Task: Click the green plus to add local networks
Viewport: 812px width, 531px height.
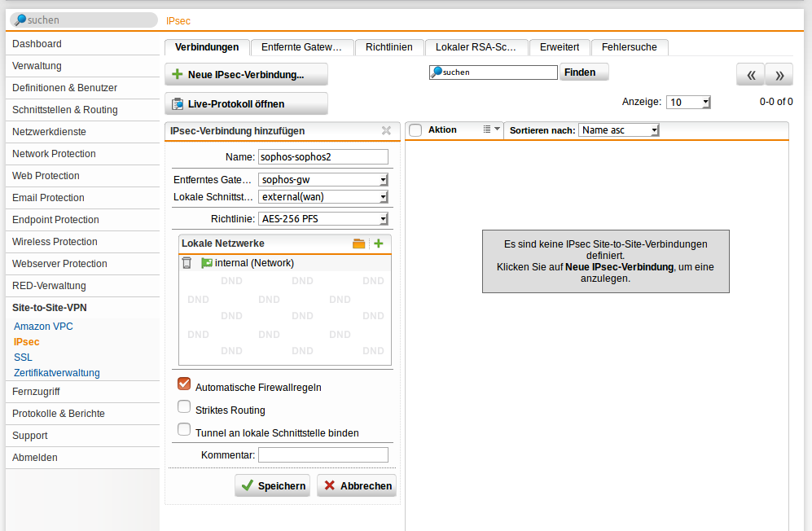Action: [x=380, y=244]
